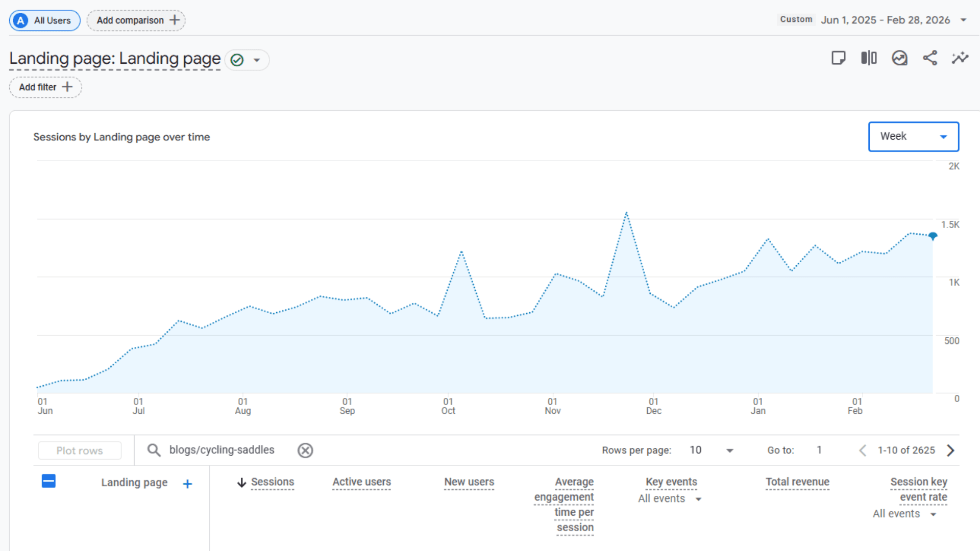Click Add comparison

(x=135, y=20)
